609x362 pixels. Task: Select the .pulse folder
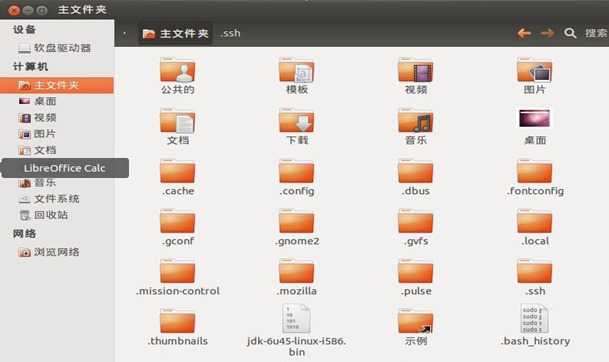(416, 277)
